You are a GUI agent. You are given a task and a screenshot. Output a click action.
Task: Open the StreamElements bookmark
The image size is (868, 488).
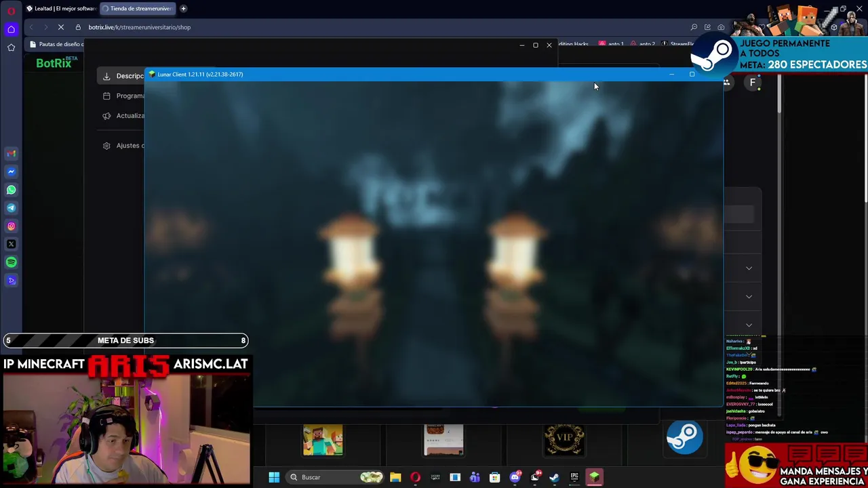[x=677, y=44]
